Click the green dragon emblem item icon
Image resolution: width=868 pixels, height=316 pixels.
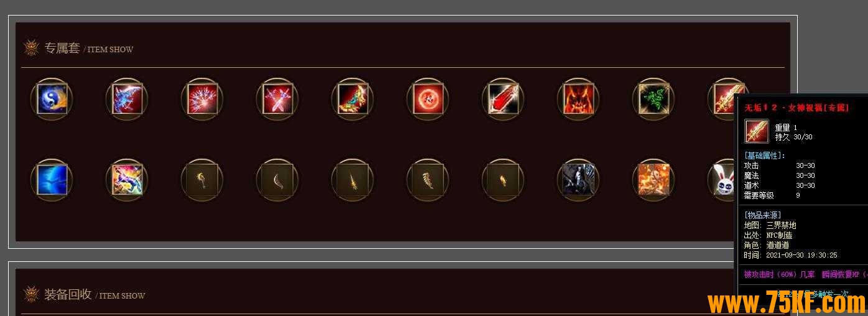(653, 99)
